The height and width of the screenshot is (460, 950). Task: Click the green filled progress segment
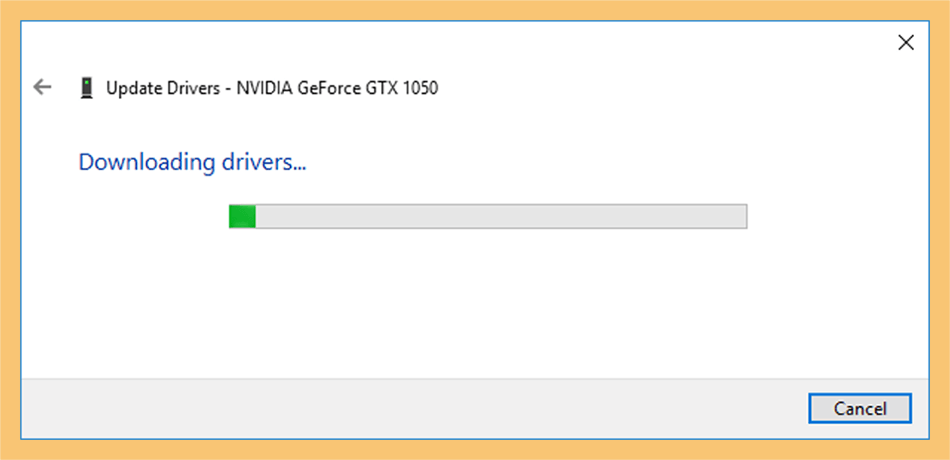click(242, 216)
